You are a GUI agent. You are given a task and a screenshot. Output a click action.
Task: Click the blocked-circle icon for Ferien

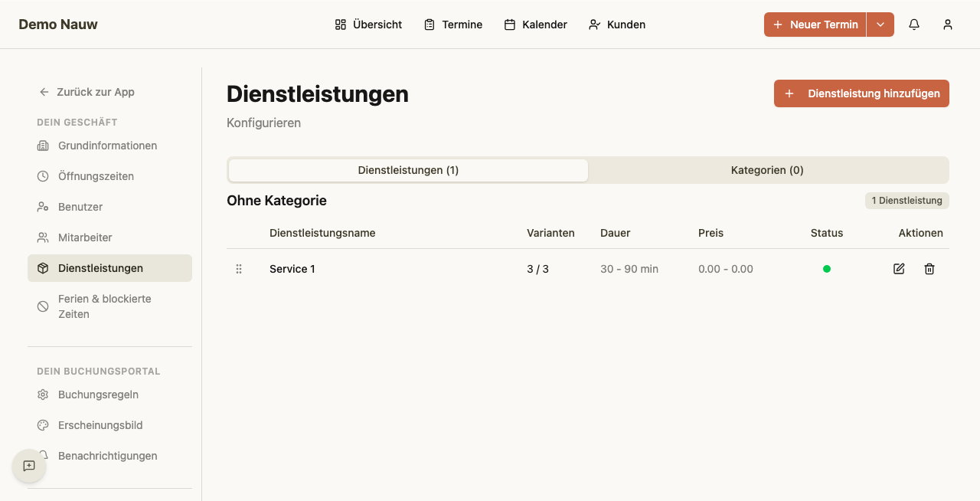[43, 306]
